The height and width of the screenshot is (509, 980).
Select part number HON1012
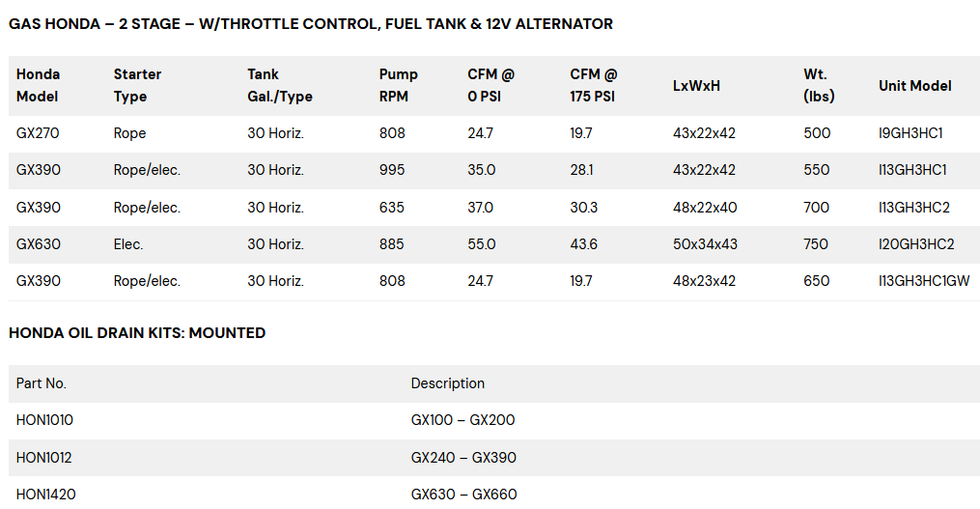[44, 458]
